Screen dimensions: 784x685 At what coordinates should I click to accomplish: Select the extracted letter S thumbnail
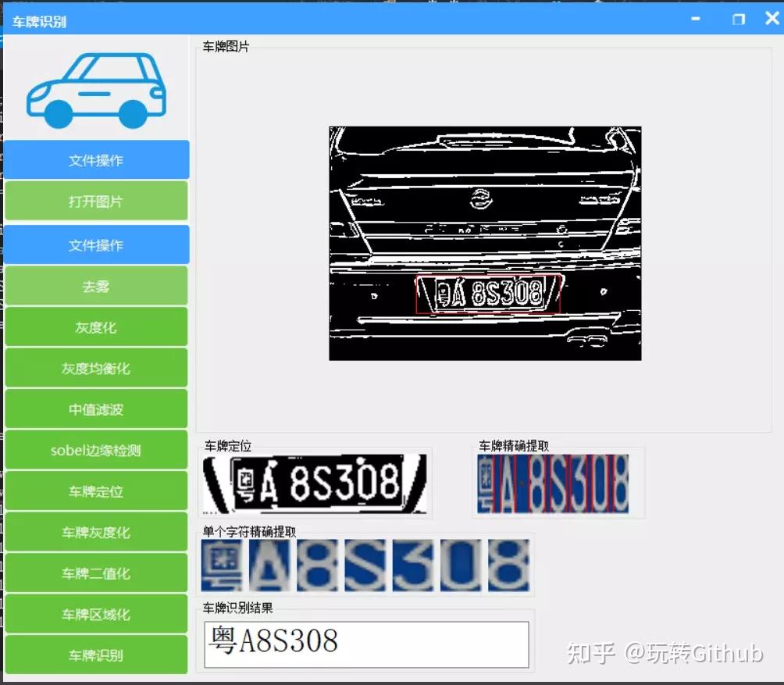click(x=365, y=565)
